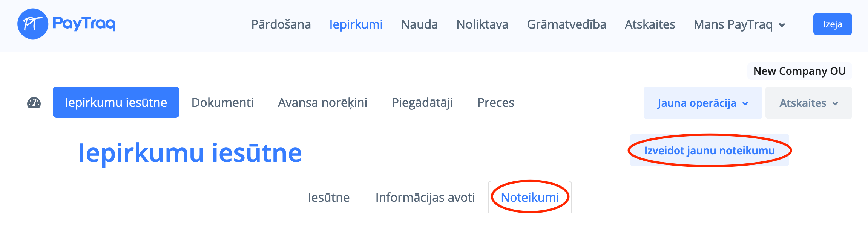Select the Iepirkumu iesūtne tab button
This screenshot has width=868, height=225.
click(x=116, y=102)
